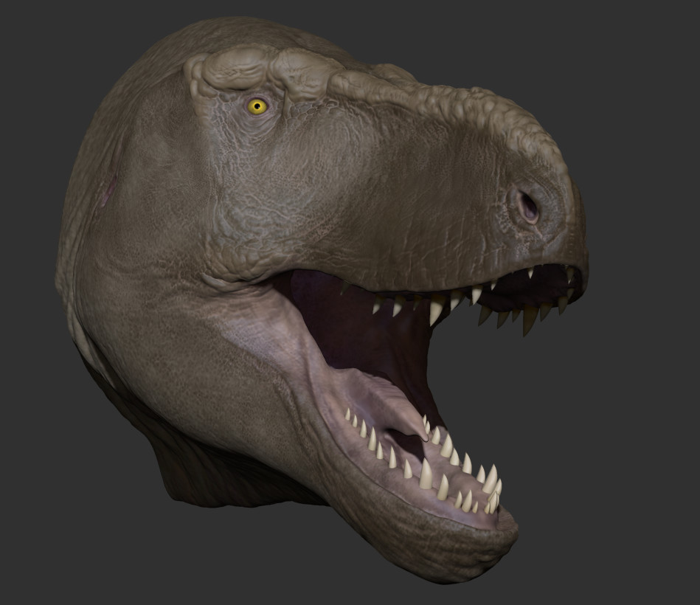Click the pinkish scar behind the head
Screen dimensions: 700x605
[x=108, y=191]
